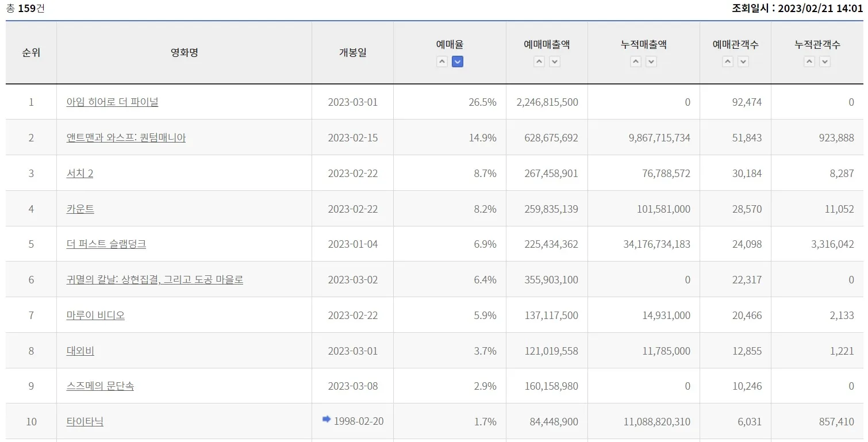Select the 26.5% 예매율 cell
The width and height of the screenshot is (868, 442).
click(x=450, y=102)
